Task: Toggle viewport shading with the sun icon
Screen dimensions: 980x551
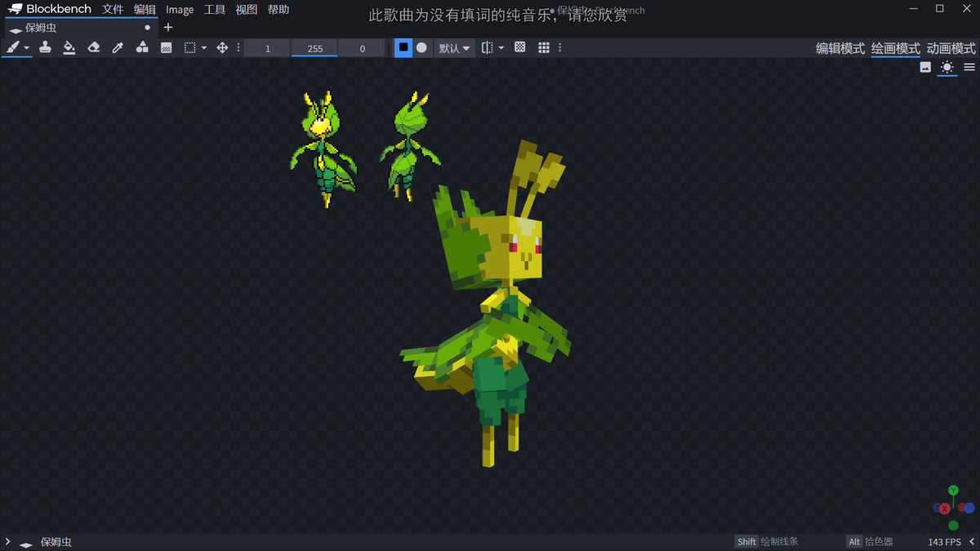Action: pos(947,67)
